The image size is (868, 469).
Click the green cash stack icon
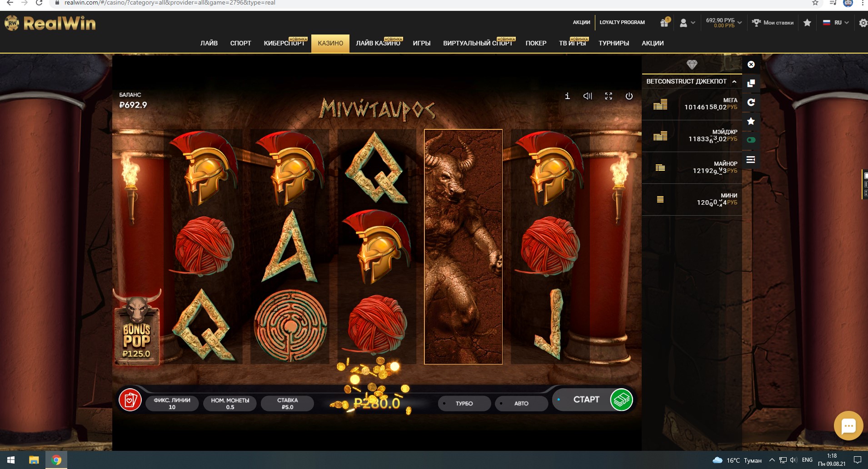[621, 400]
